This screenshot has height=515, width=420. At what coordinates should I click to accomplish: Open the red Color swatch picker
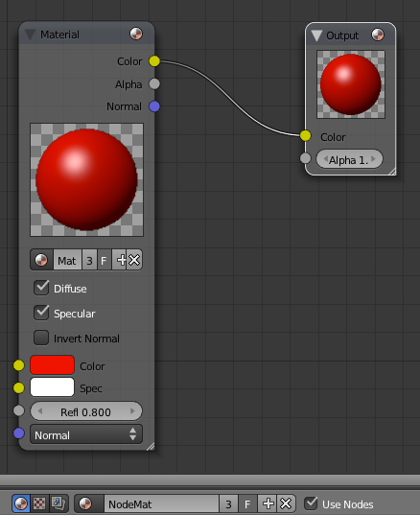[x=52, y=364]
